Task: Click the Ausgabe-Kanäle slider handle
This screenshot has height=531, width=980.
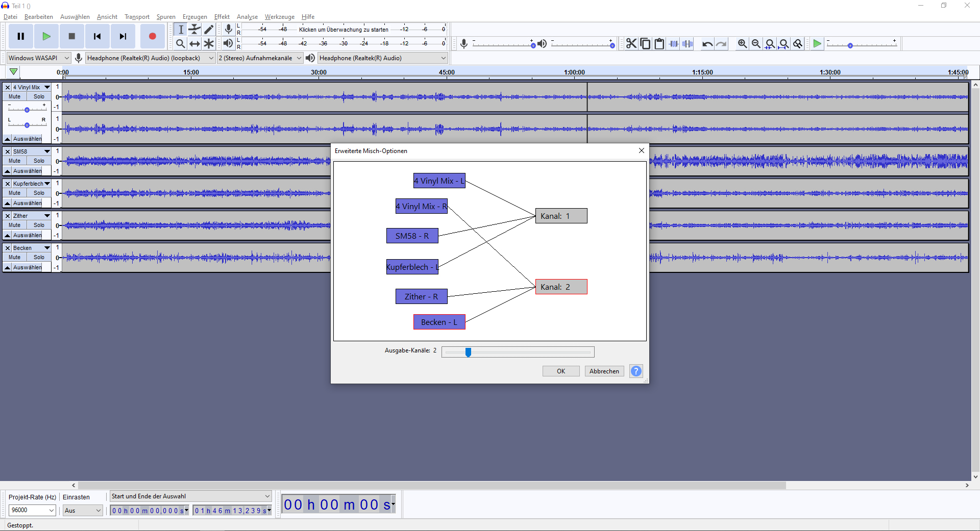Action: 468,352
